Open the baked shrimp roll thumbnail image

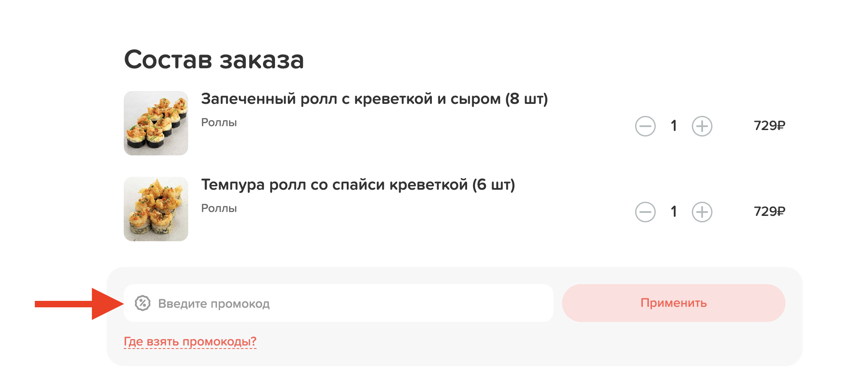point(156,123)
